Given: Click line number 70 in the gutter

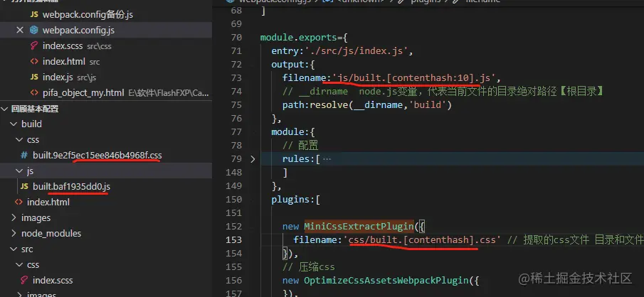Looking at the screenshot, I should tap(235, 38).
